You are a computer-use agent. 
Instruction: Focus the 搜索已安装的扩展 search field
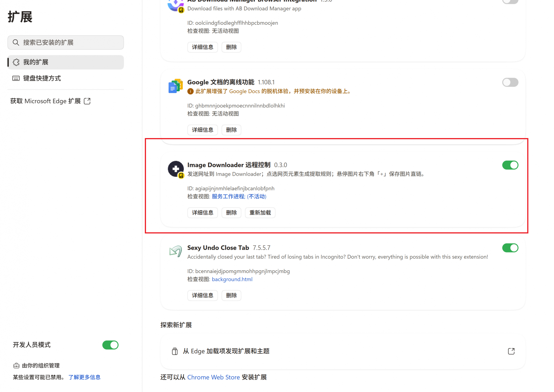coord(66,42)
